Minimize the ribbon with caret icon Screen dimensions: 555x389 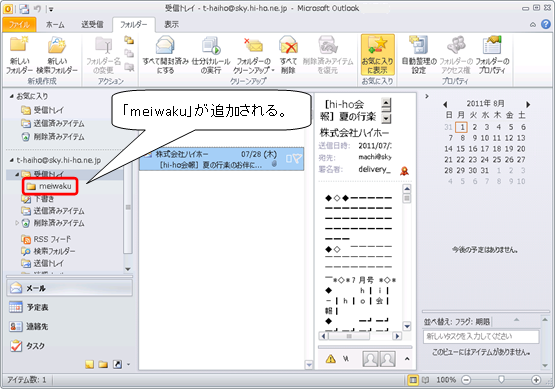pyautogui.click(x=533, y=24)
